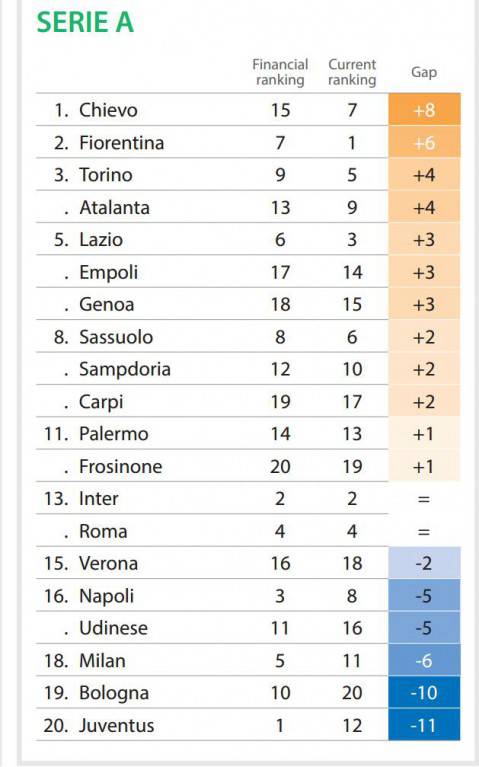Select the Current ranking column header
Screen dimensions: 479x767
(352, 72)
